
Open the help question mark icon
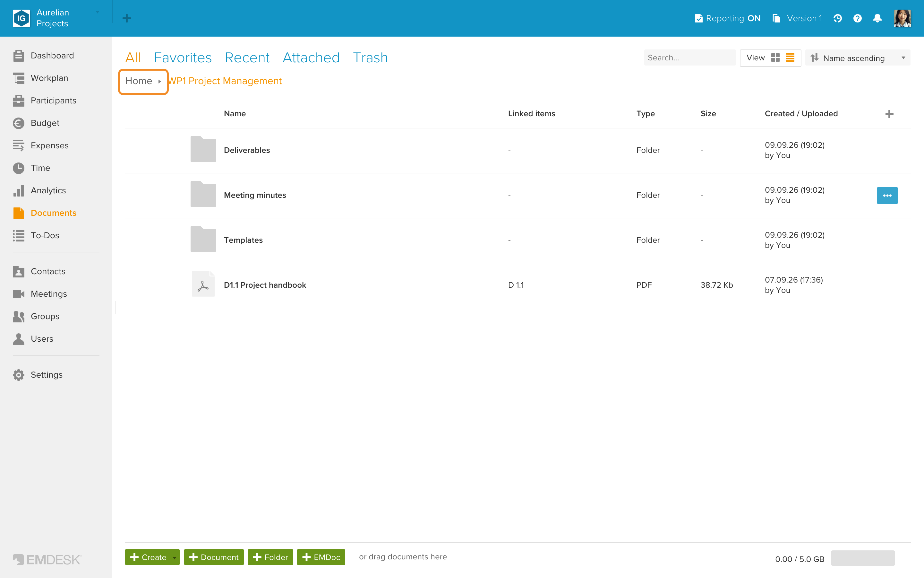coord(858,18)
